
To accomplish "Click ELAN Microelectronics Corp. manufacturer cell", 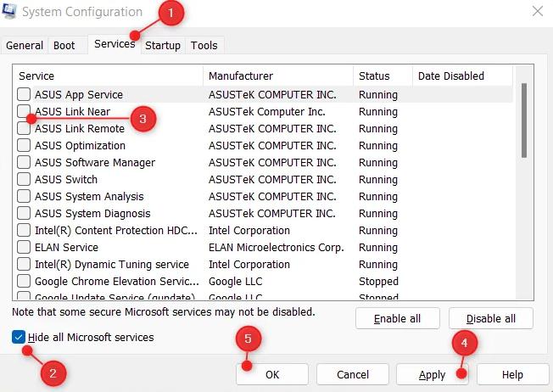I will click(x=276, y=247).
